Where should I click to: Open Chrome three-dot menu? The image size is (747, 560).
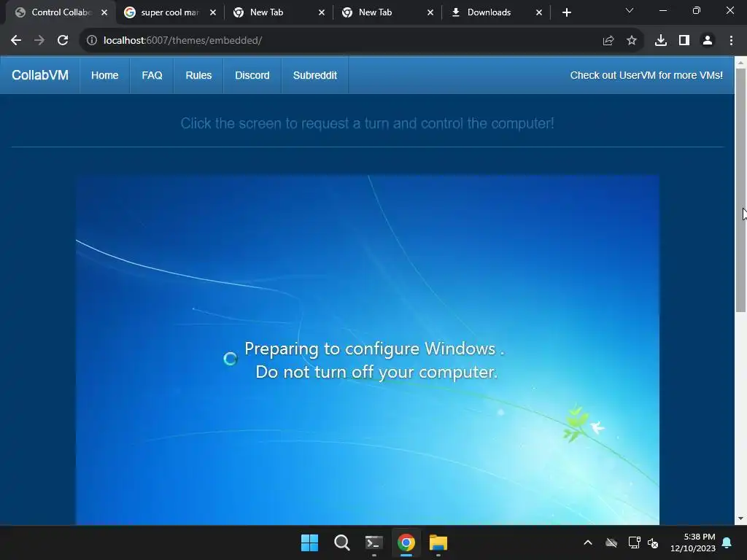click(x=731, y=41)
